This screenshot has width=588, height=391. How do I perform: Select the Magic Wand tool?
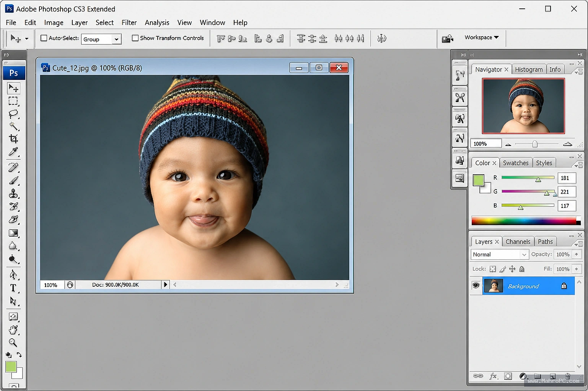click(x=13, y=126)
